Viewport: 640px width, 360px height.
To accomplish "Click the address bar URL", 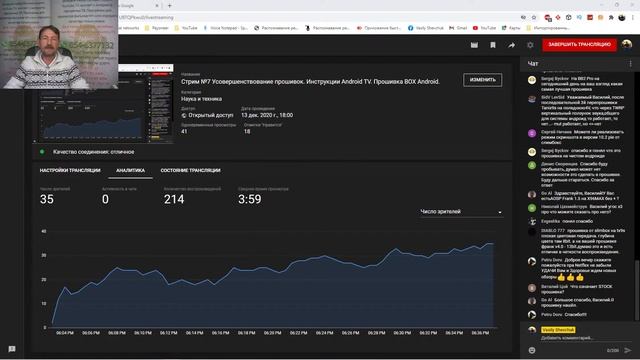I will [147, 18].
